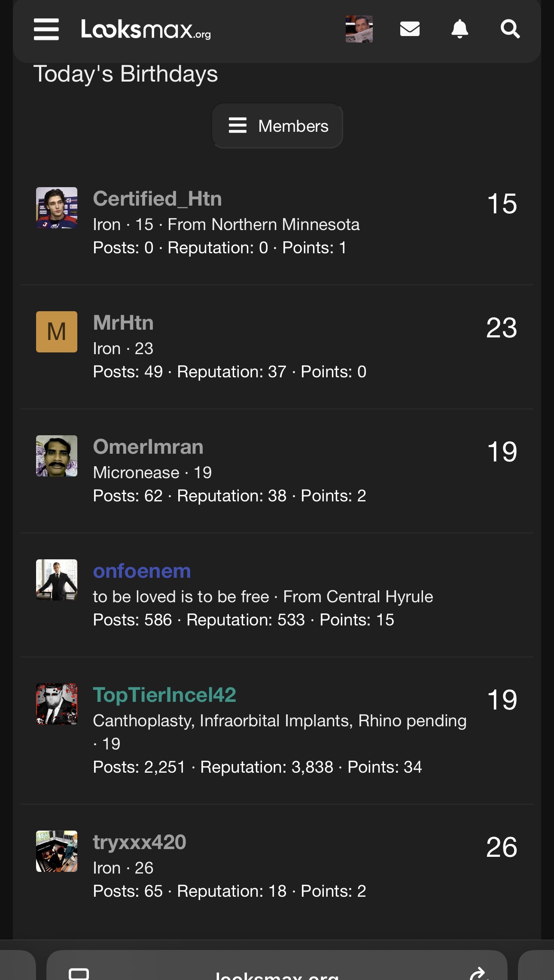The image size is (554, 980).
Task: Open the notifications bell
Action: (460, 29)
